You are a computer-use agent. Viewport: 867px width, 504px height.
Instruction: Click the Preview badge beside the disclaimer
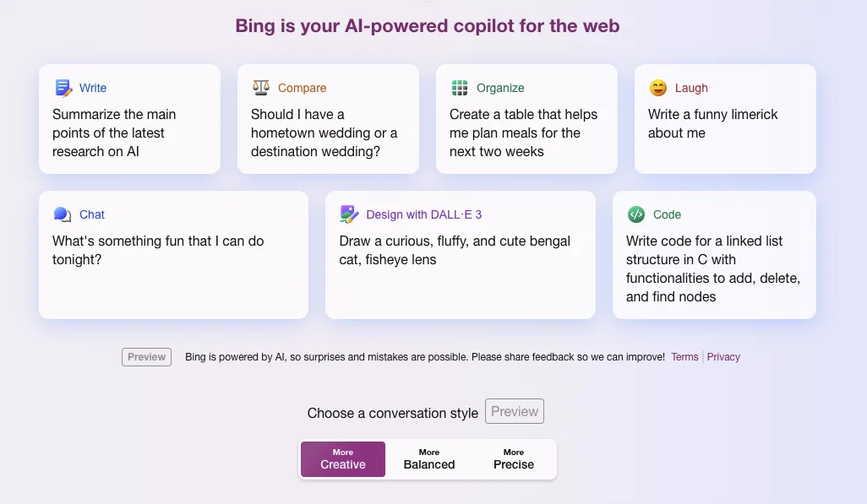(x=147, y=357)
